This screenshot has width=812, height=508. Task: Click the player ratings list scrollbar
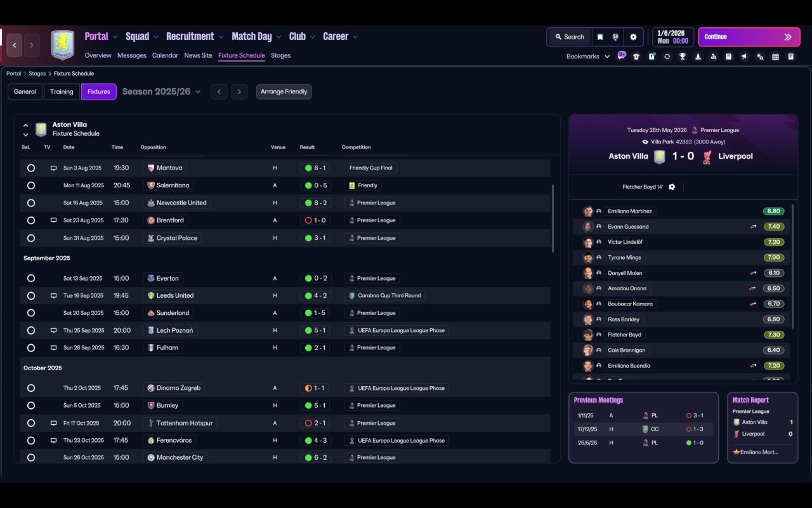[793, 266]
